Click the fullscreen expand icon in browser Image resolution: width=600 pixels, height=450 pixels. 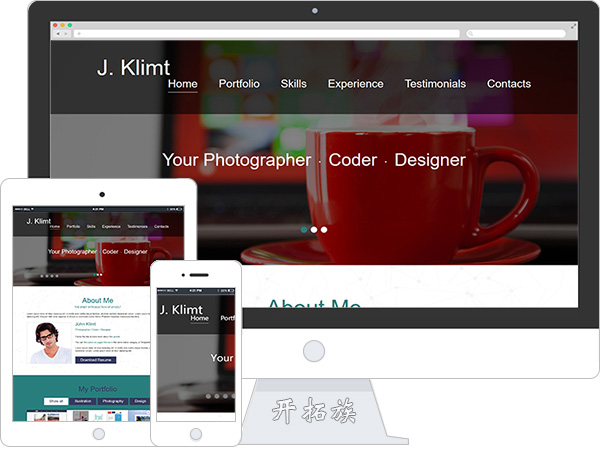[x=573, y=26]
